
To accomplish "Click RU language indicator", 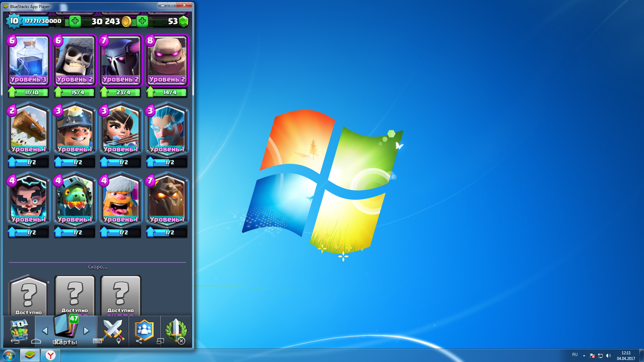I will tap(575, 355).
